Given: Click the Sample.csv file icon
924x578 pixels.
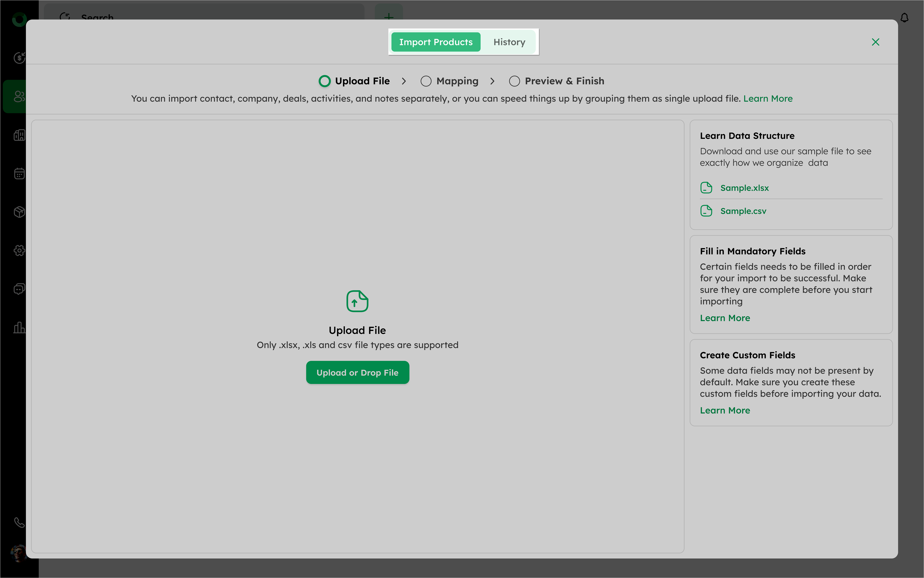Looking at the screenshot, I should (x=706, y=211).
